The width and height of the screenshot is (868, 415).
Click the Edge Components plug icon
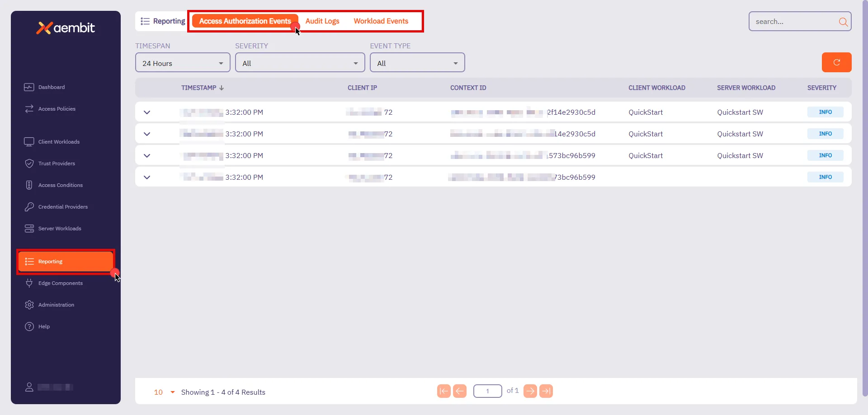click(x=29, y=283)
